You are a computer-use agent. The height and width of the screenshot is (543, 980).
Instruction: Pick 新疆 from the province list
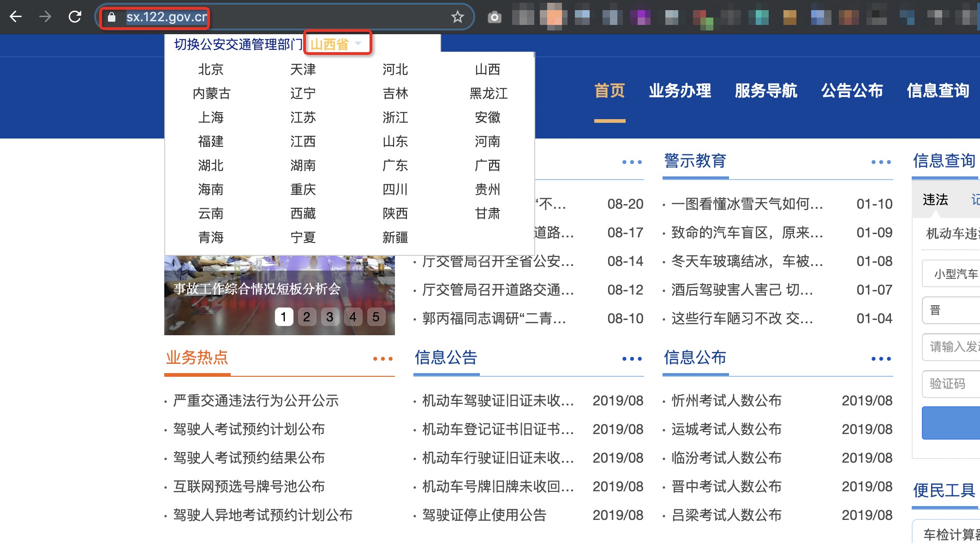click(395, 237)
